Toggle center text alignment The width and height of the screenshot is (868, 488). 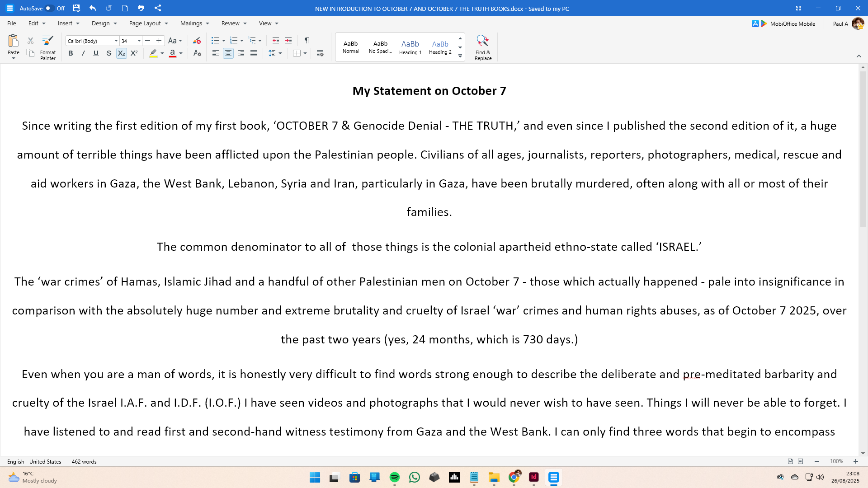[x=228, y=53]
